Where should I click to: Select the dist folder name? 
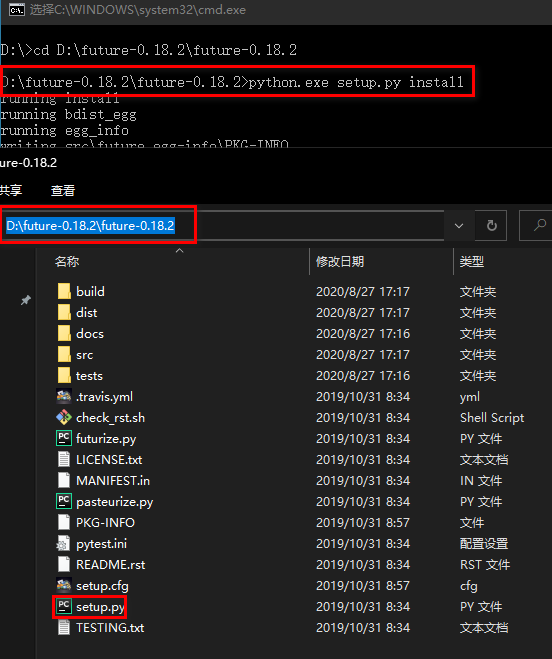[87, 312]
